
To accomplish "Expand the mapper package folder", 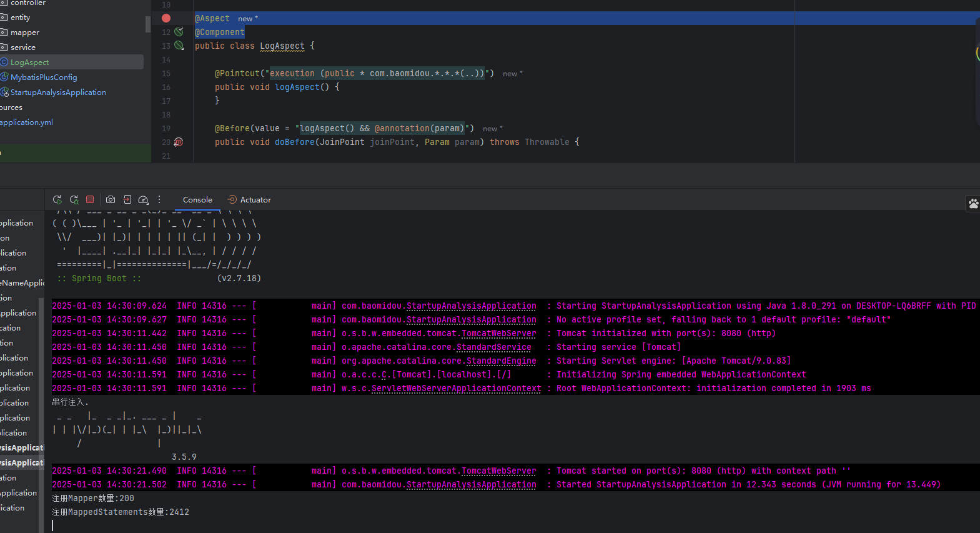I will click(x=24, y=32).
